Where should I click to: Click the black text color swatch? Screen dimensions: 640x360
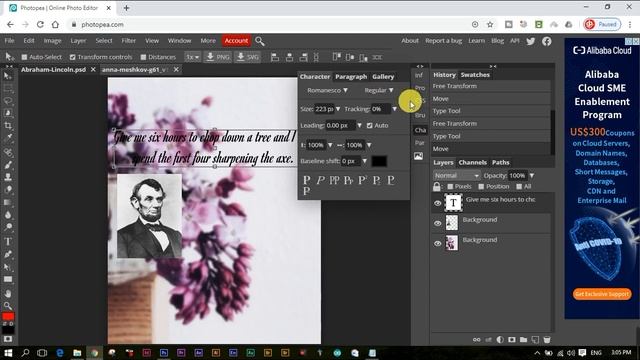[x=379, y=161]
